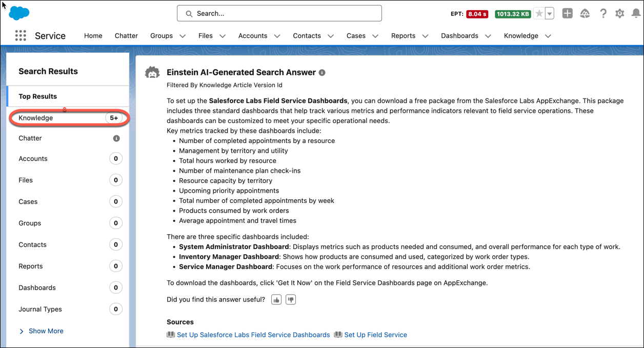Screen dimensions: 644x348
Task: Click the Filtered By Knowledge Article Version Id text
Action: [x=225, y=85]
